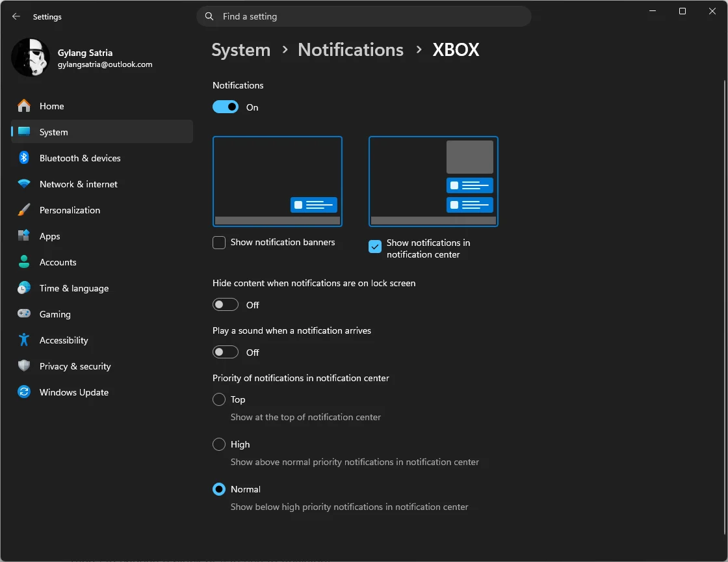Click 'Show below high priority notifications' description

(350, 507)
